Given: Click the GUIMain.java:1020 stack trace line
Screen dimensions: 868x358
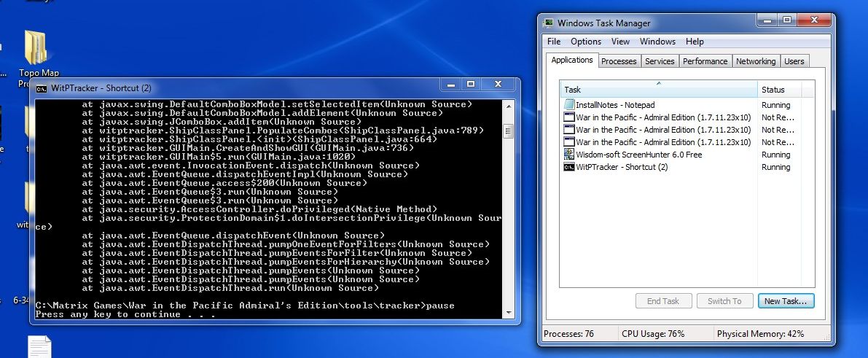Looking at the screenshot, I should (220, 157).
